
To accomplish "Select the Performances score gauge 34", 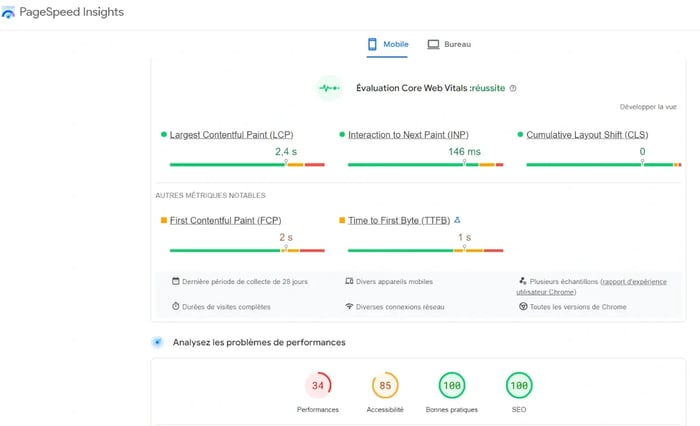I will 318,385.
